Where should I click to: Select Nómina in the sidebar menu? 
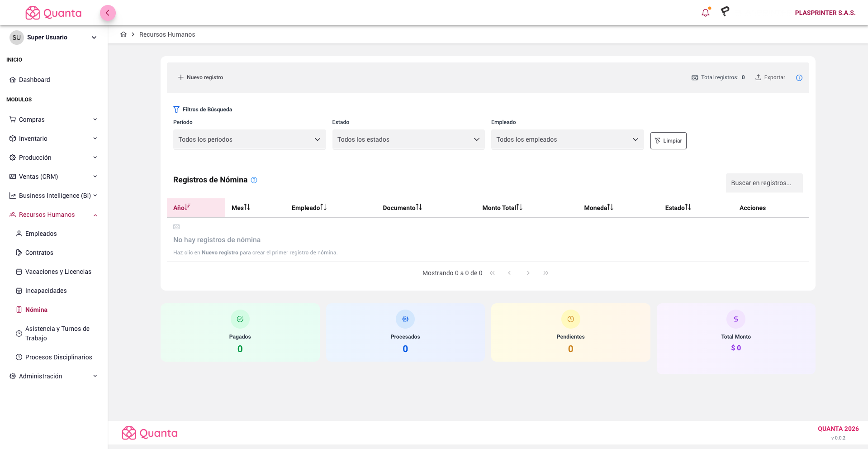pyautogui.click(x=36, y=310)
